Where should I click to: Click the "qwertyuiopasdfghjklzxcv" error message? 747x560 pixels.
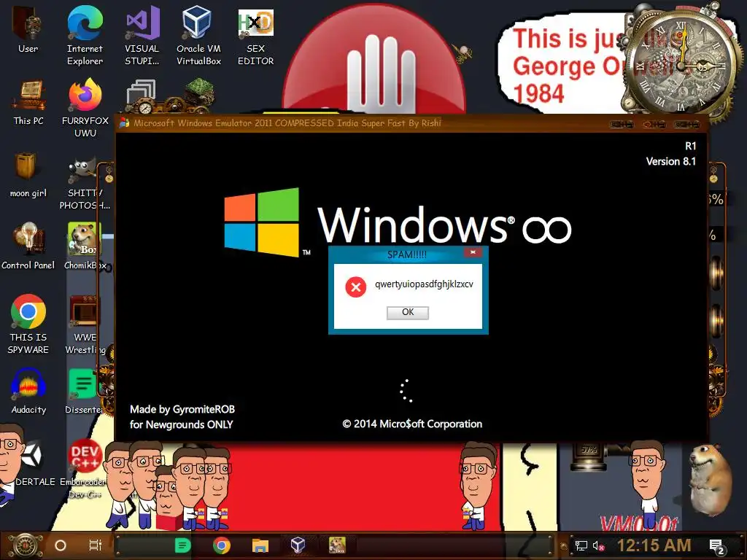click(x=424, y=284)
